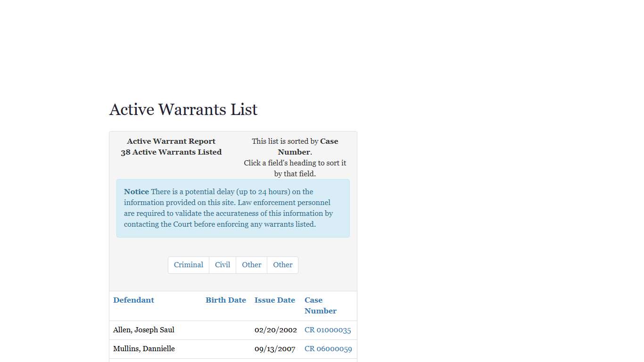The image size is (644, 362).
Task: Switch to the Civil warrants tab
Action: point(222,265)
